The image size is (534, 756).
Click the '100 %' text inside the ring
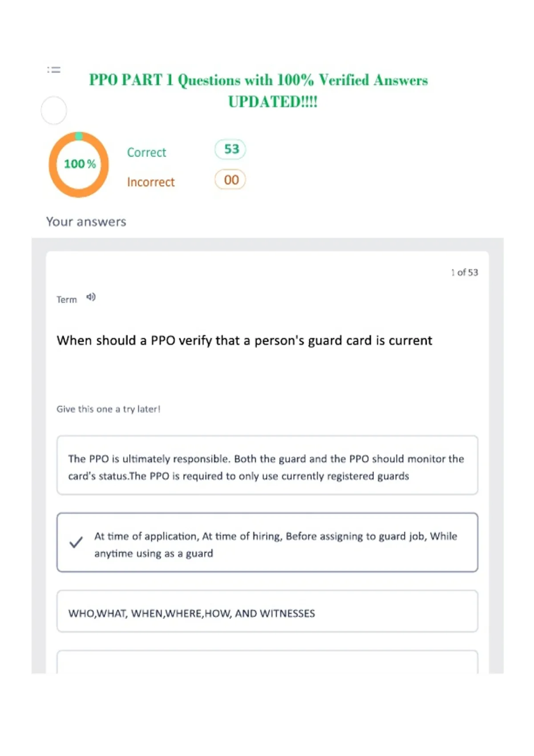pos(80,164)
